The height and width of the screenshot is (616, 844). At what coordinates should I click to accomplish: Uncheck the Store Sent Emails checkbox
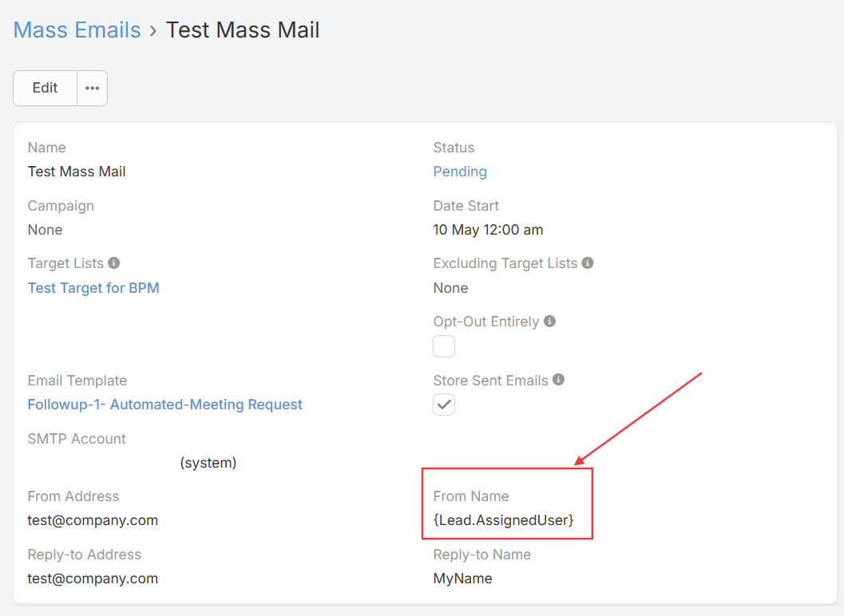[x=444, y=405]
